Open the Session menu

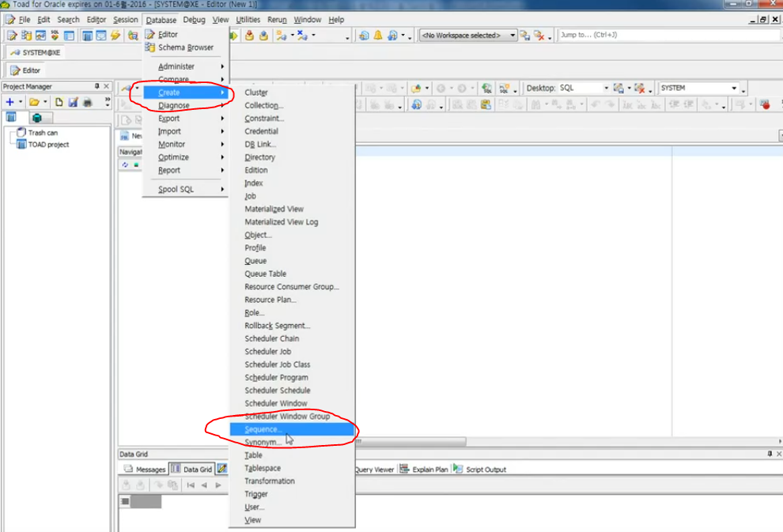click(x=125, y=20)
